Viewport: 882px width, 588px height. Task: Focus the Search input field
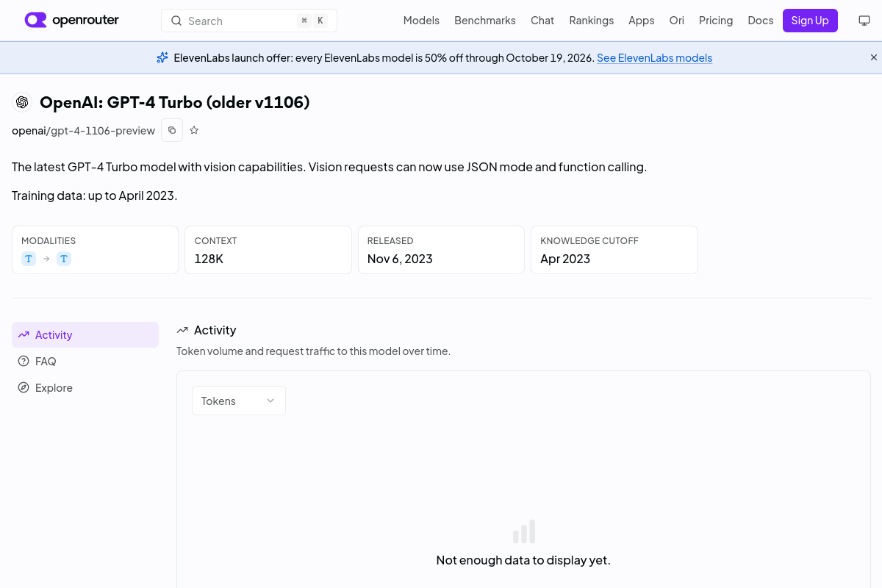tap(249, 21)
